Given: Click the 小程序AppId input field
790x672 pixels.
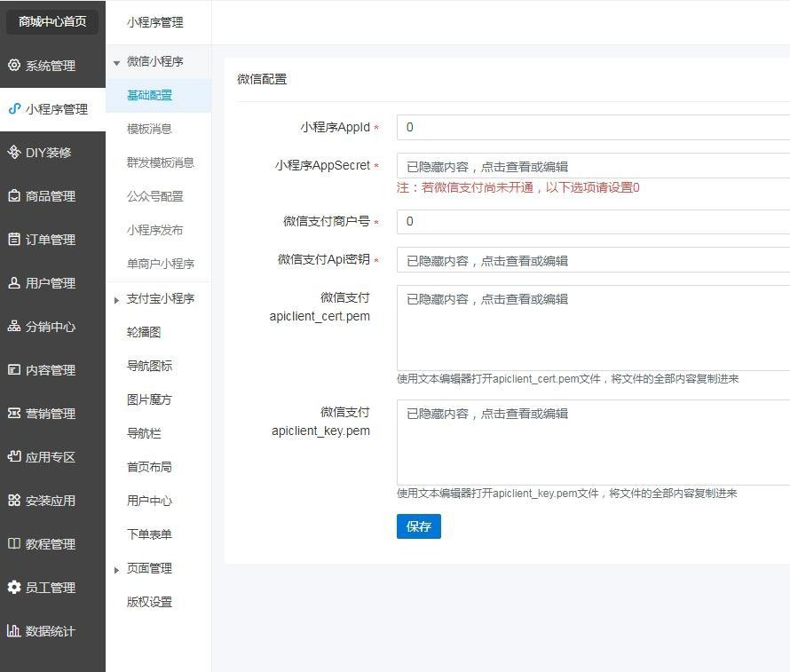Looking at the screenshot, I should 593,127.
